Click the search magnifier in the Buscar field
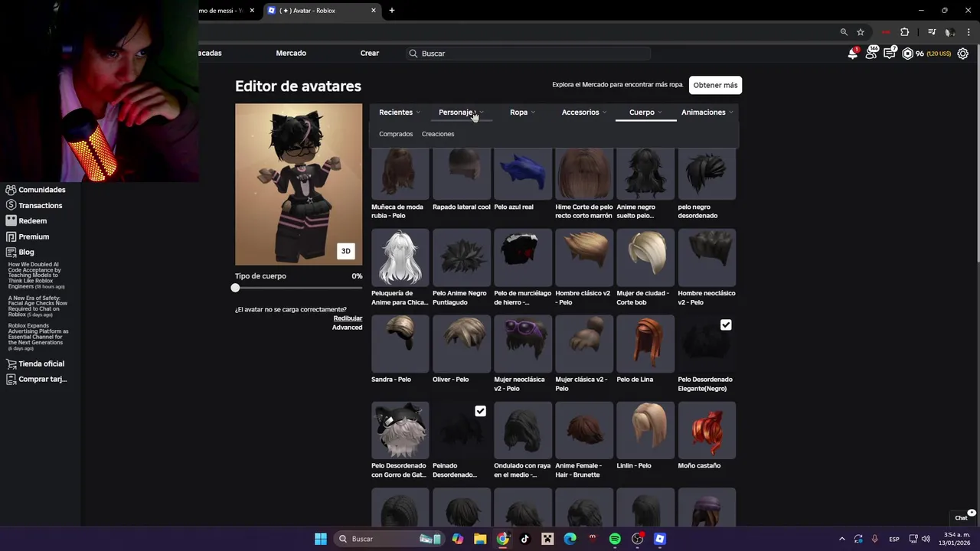Screen dimensions: 980x551 413,54
